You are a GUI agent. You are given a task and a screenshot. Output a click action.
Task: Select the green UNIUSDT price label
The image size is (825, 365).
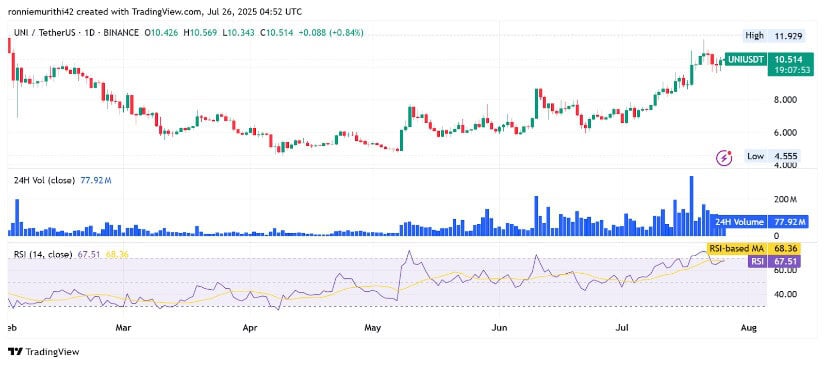click(745, 59)
